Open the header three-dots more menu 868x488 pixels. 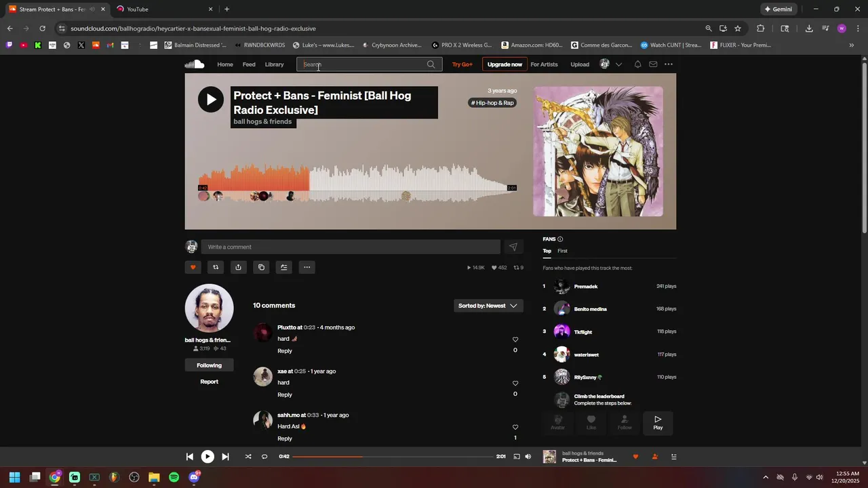(x=669, y=64)
